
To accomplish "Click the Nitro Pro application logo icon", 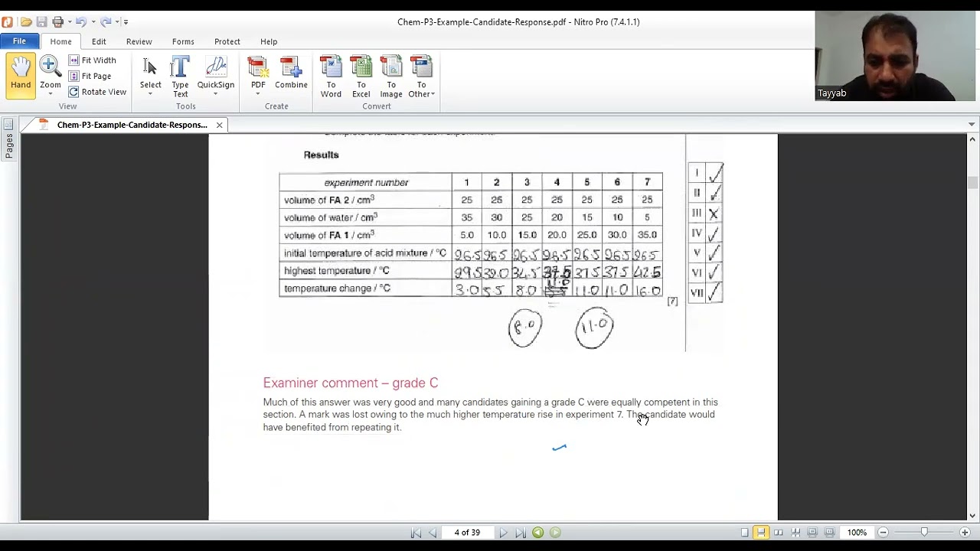I will 7,21.
